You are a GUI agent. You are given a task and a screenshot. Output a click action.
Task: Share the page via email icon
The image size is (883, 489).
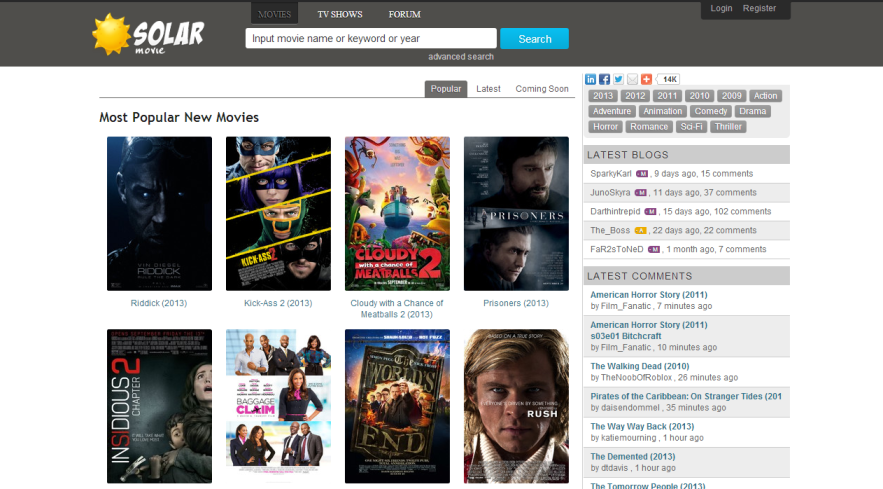(x=632, y=79)
